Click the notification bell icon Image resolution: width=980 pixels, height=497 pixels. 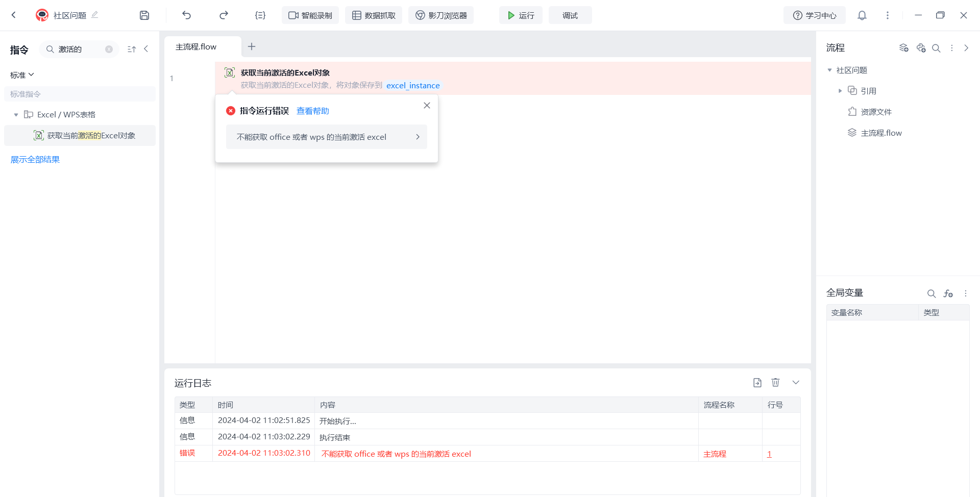coord(862,15)
